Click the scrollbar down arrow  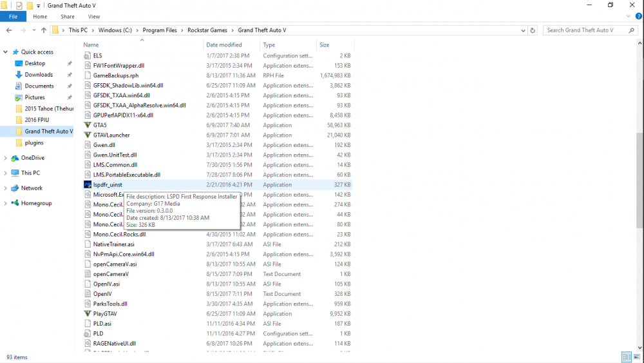[x=639, y=348]
